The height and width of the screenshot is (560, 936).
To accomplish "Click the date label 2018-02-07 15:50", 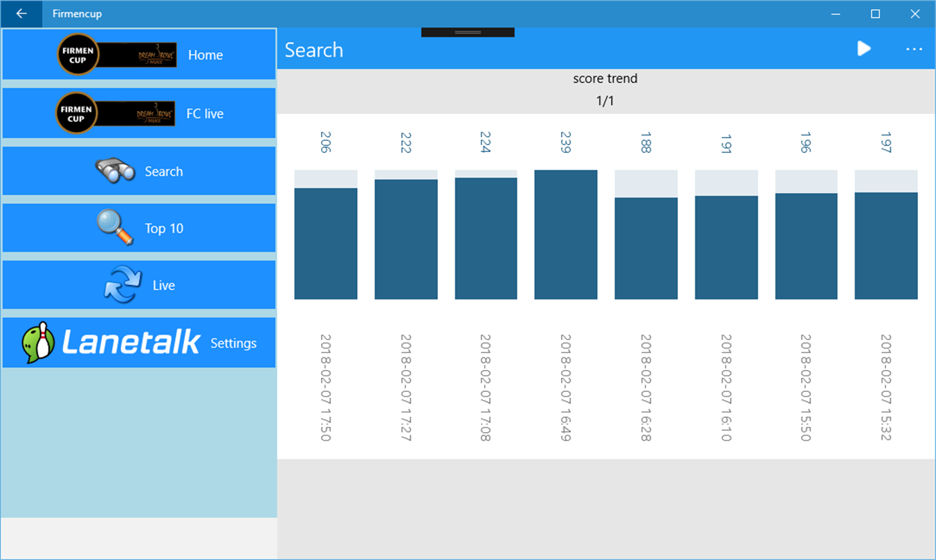I will coord(806,387).
